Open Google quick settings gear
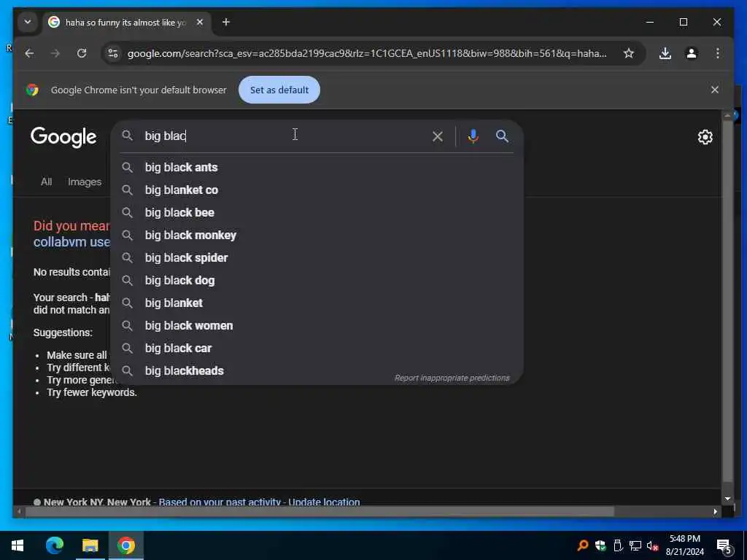This screenshot has height=560, width=747. [x=705, y=137]
